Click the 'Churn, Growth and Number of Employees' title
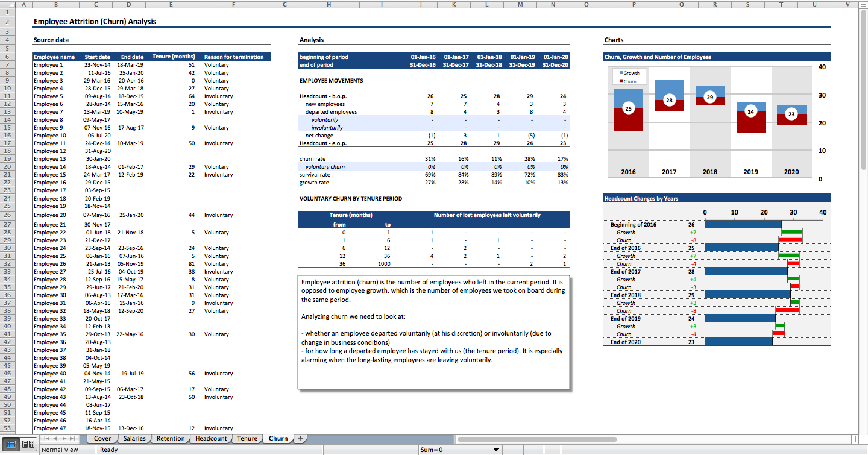This screenshot has height=455, width=868. tap(658, 57)
